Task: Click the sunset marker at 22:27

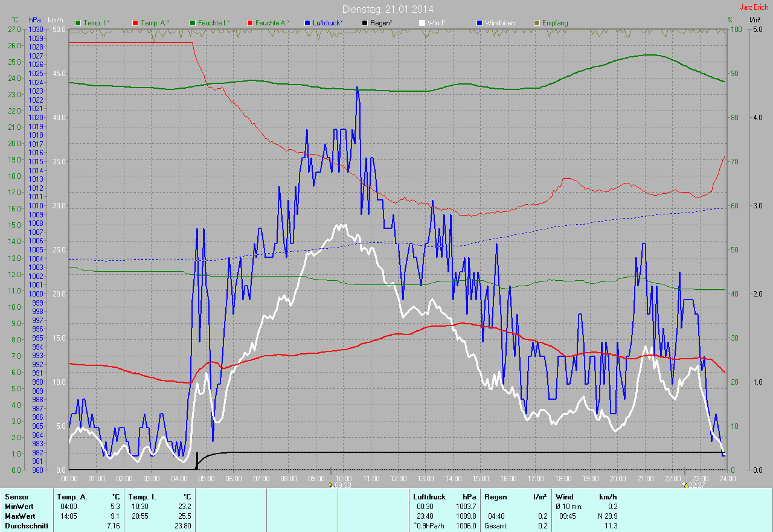Action: point(684,484)
